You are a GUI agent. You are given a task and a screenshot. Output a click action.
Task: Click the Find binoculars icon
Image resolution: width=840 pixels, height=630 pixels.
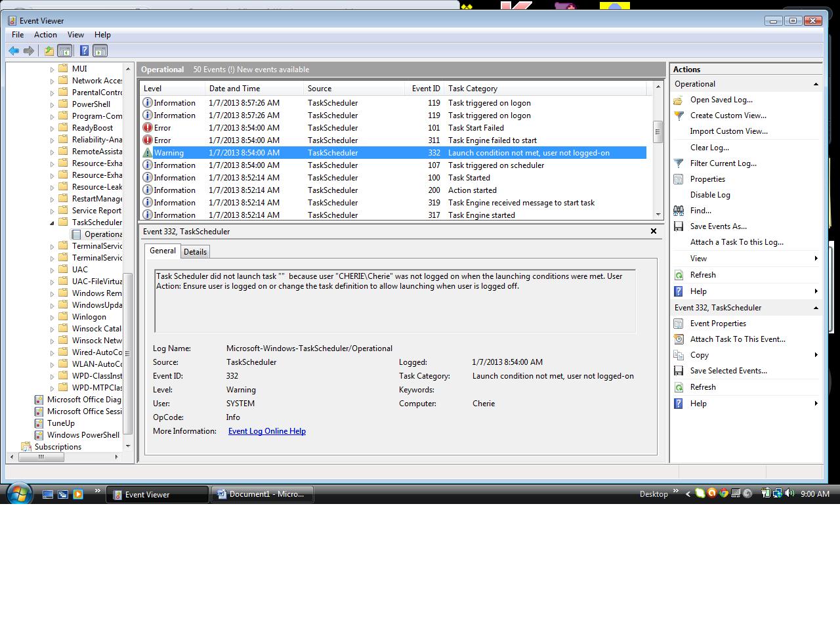679,211
